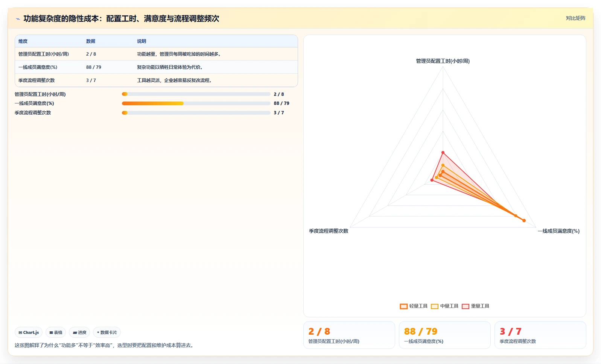Select the 数据卡片 tag chip

point(107,332)
